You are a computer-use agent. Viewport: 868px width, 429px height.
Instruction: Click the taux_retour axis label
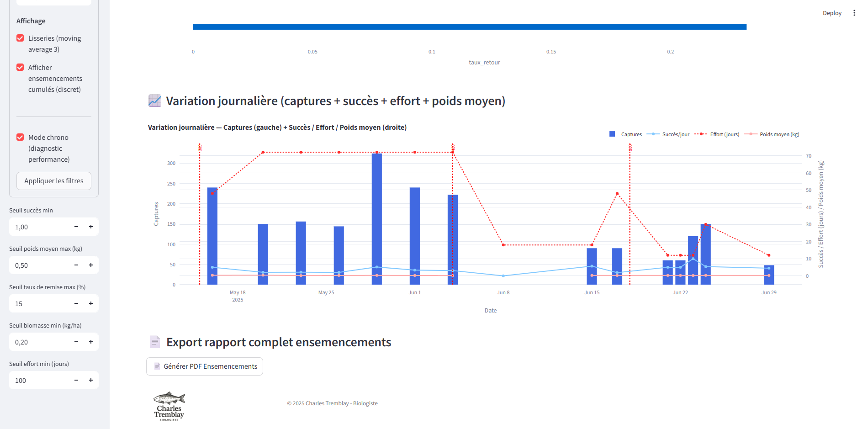[x=484, y=63]
